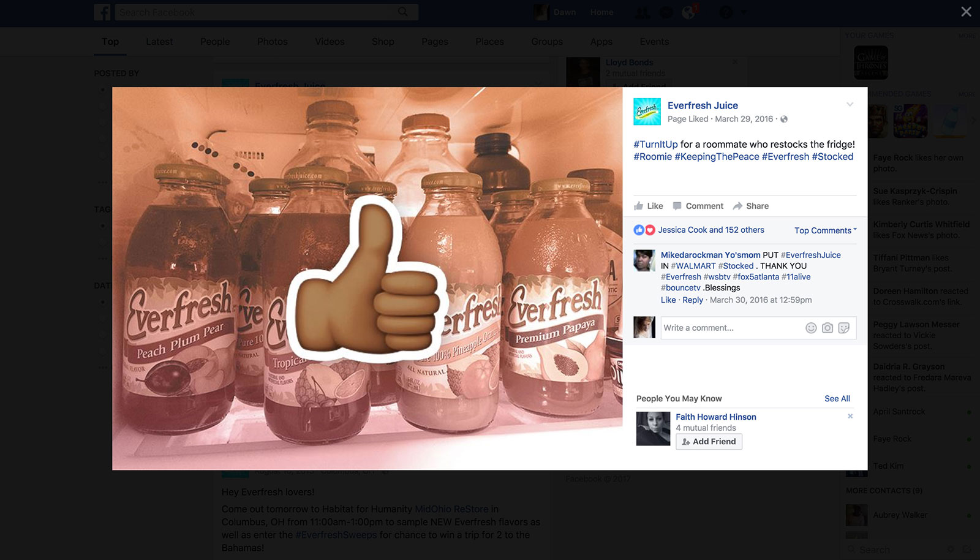
Task: Reply to Mikedarockman's comment
Action: pos(693,300)
